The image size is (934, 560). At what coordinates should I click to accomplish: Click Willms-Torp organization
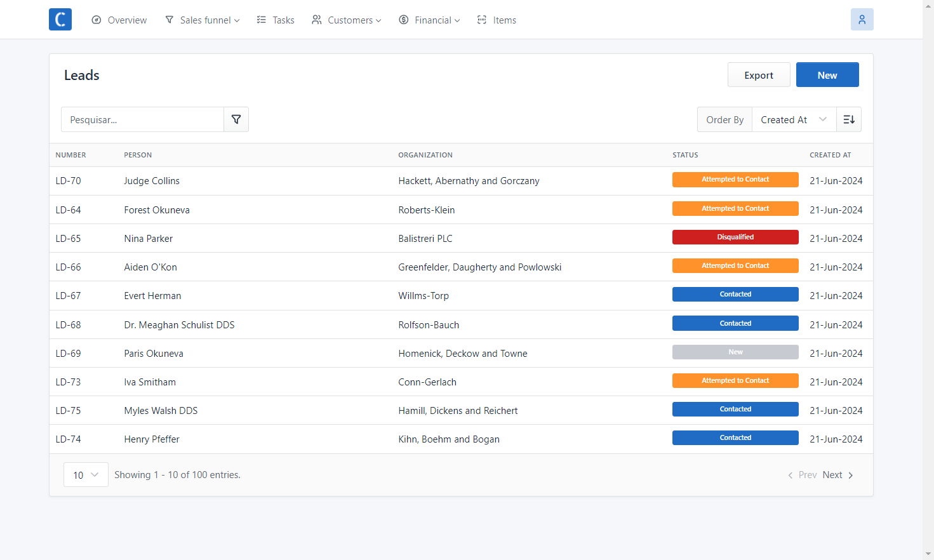(x=424, y=296)
